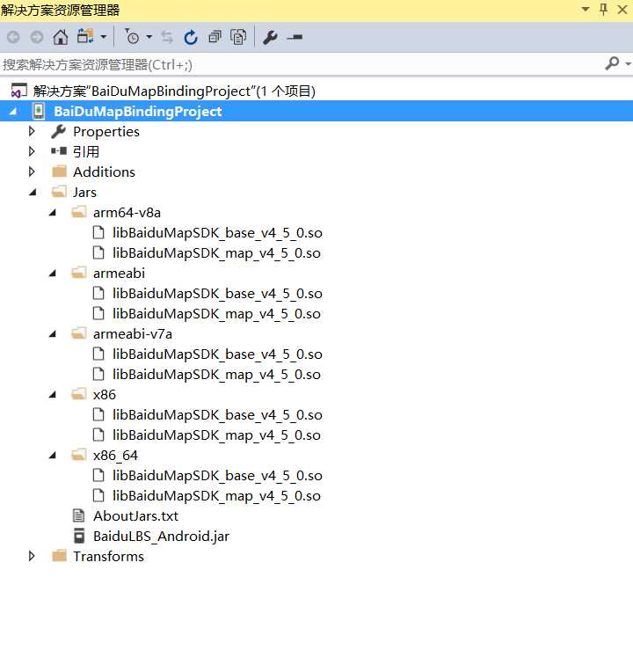Image resolution: width=633 pixels, height=672 pixels.
Task: Collapse the x86_64 folder
Action: tap(53, 456)
